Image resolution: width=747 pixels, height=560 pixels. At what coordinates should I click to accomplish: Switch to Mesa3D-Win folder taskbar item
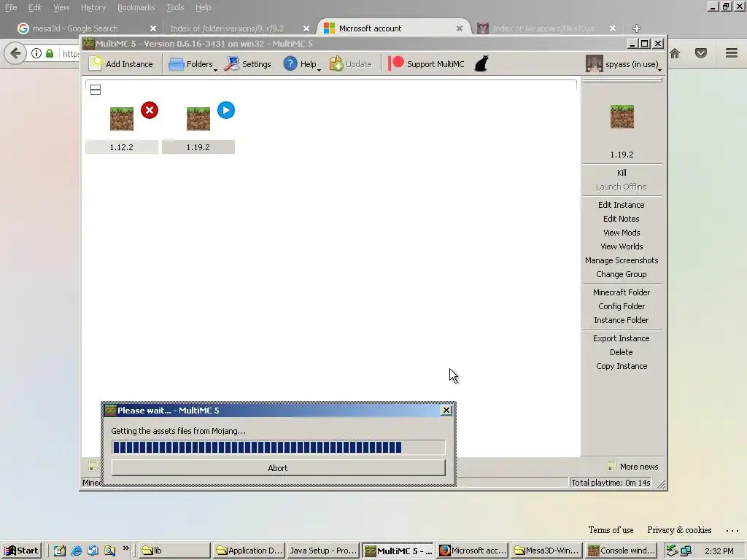546,551
